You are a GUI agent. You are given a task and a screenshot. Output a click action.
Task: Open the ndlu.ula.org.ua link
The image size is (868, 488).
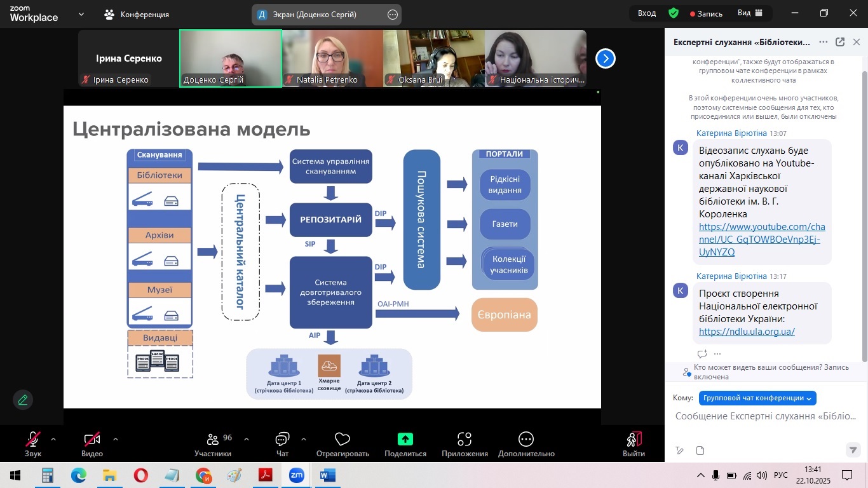coord(747,332)
